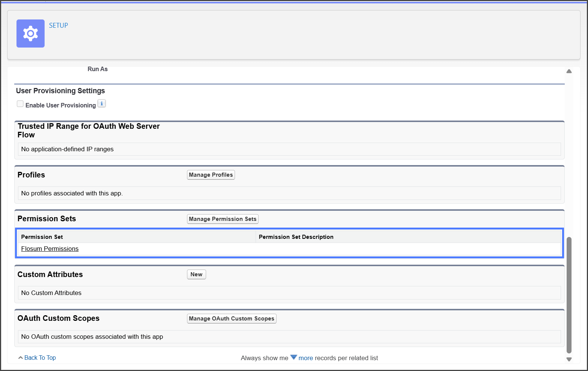Click the Permission Set column header
This screenshot has width=588, height=371.
(x=42, y=237)
